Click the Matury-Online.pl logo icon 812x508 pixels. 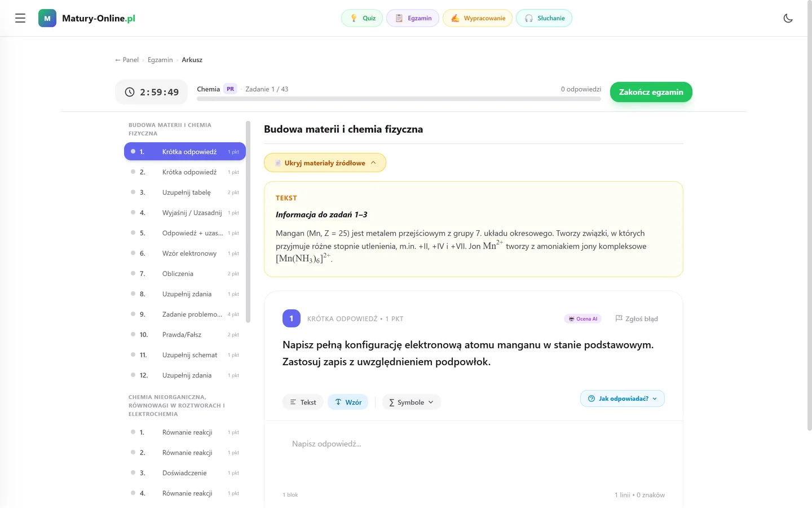[47, 18]
